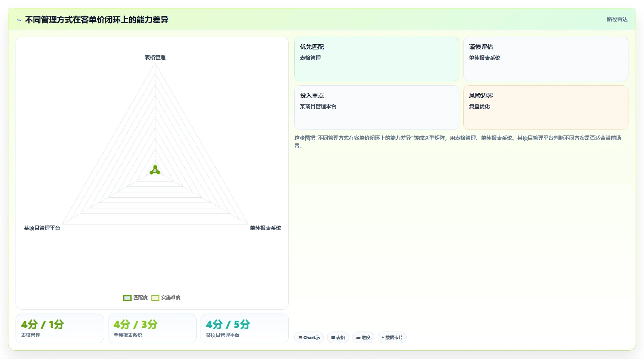Click the title 不同管理方式在客单价闭环上的能力差异
644x359 pixels.
pyautogui.click(x=97, y=20)
